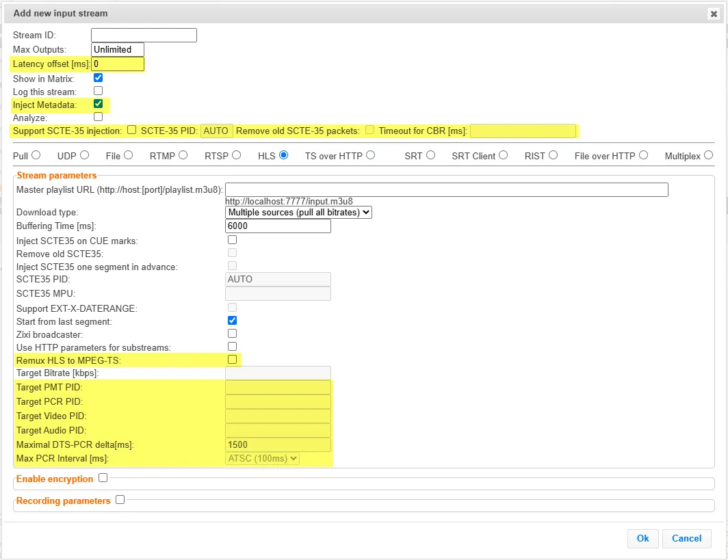Click the SCTE-35 PID AUTO field
The height and width of the screenshot is (560, 728).
coord(216,131)
